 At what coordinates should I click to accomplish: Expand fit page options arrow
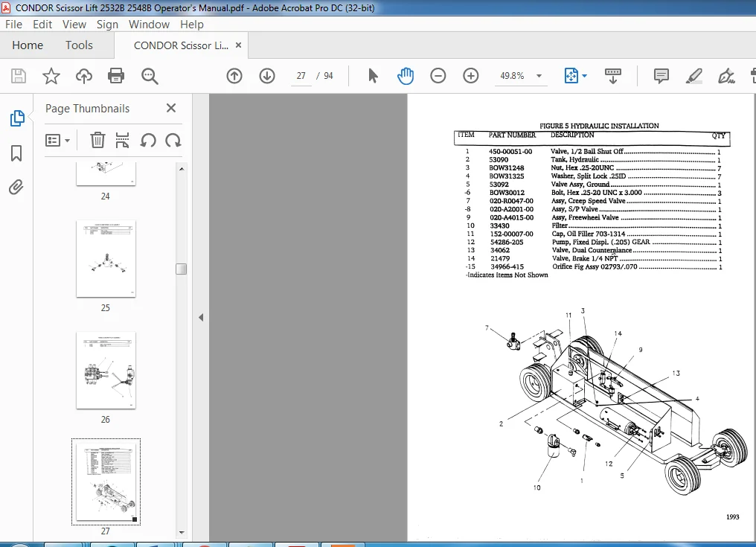584,76
